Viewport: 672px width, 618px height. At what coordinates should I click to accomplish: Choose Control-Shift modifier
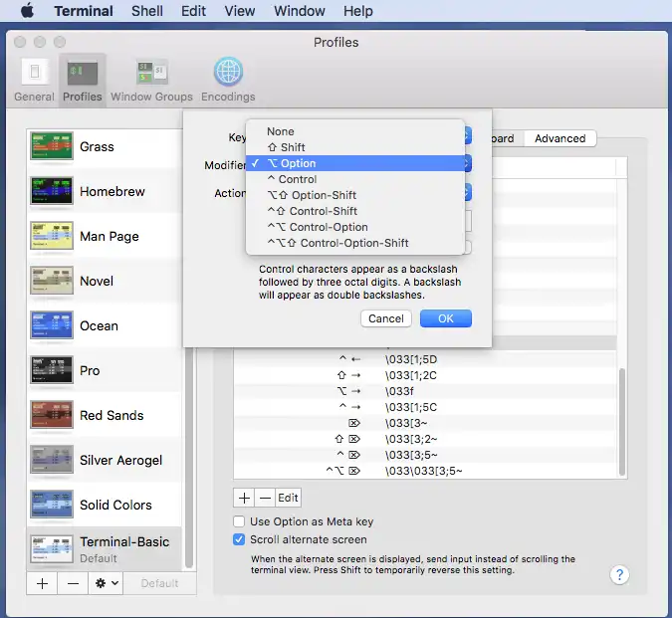click(355, 211)
